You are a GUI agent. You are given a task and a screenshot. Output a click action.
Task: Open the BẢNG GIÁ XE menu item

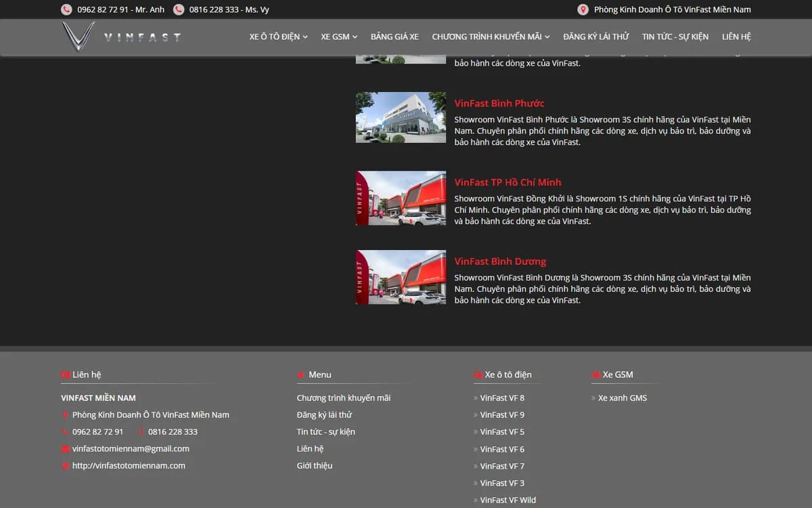point(394,37)
